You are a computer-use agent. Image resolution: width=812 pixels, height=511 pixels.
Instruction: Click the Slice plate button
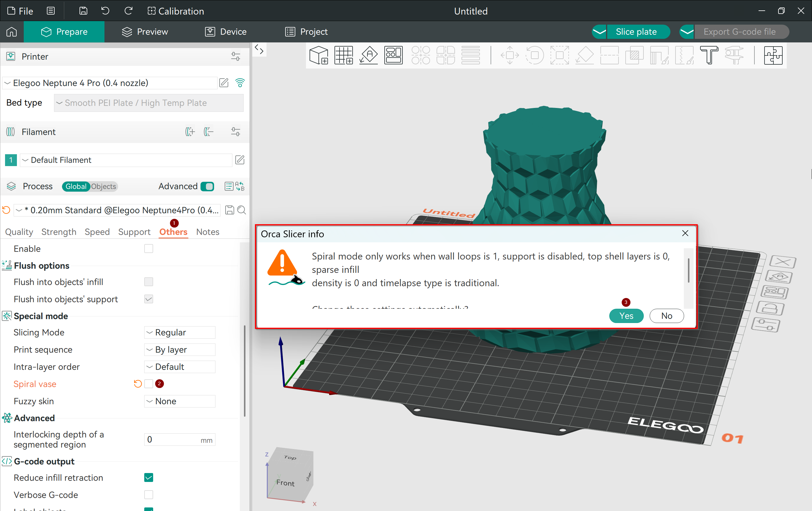tap(638, 32)
